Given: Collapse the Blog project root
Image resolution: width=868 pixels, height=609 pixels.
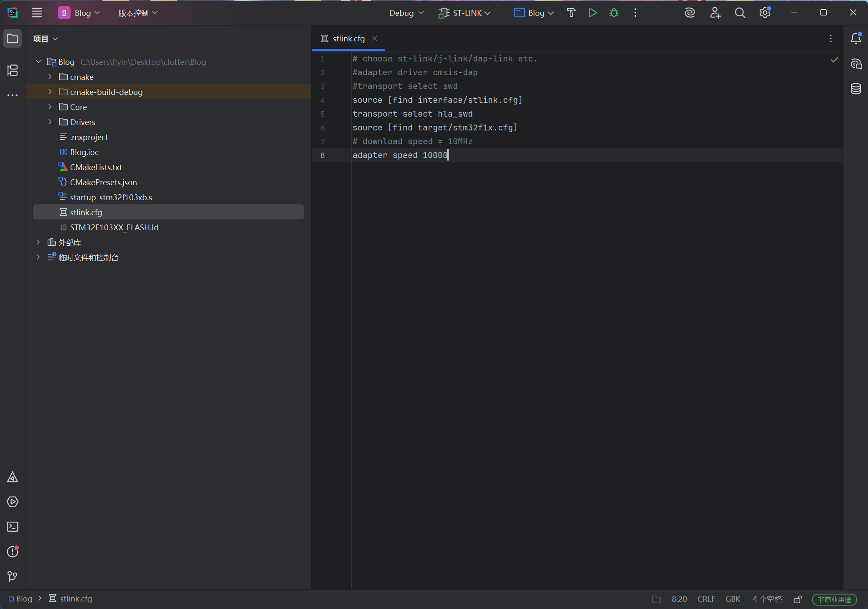Looking at the screenshot, I should pyautogui.click(x=38, y=62).
